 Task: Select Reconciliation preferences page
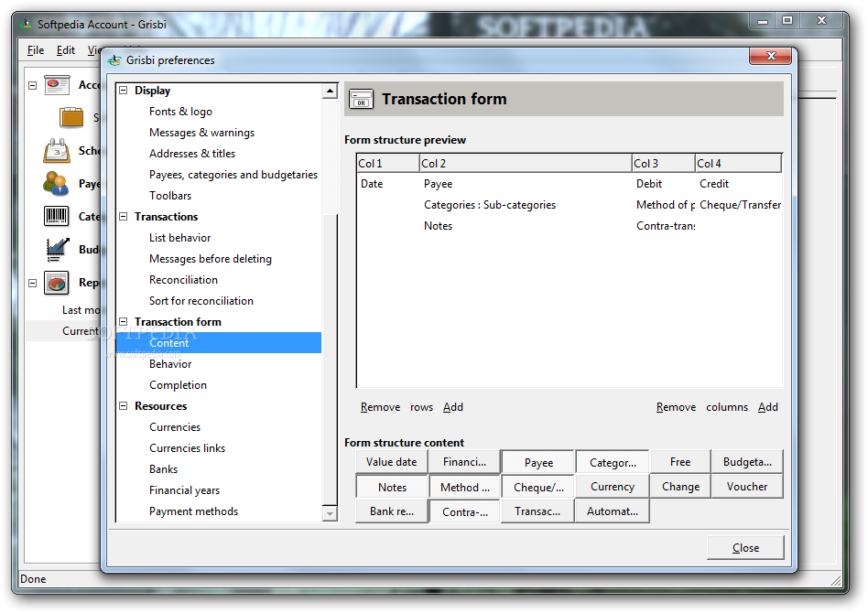point(183,279)
